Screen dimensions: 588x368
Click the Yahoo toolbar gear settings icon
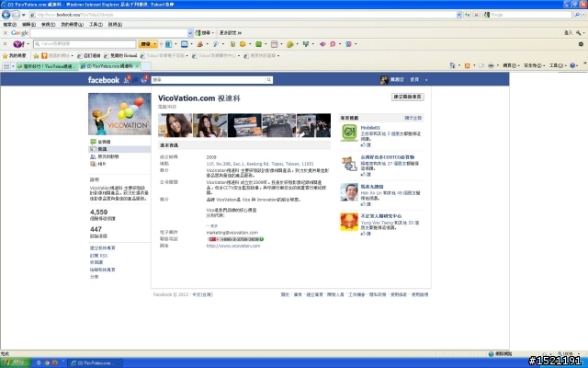(x=581, y=44)
